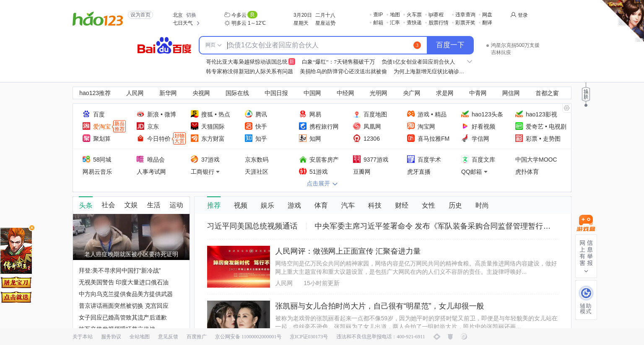Open the 人民网评 article thumbnail

pyautogui.click(x=239, y=267)
